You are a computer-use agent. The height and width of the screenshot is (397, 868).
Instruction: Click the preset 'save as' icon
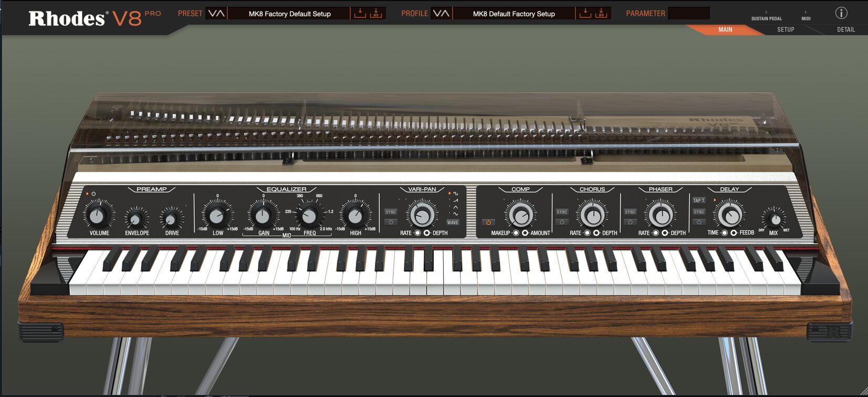coord(376,13)
